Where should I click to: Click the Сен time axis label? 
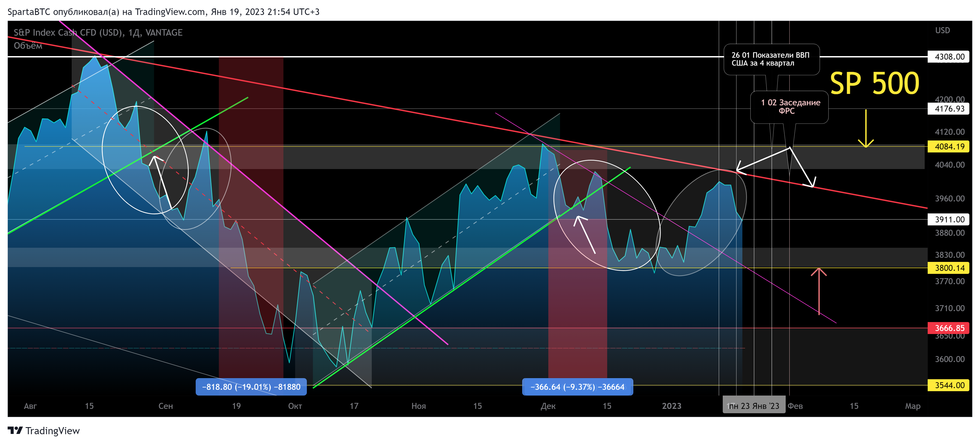click(x=165, y=406)
